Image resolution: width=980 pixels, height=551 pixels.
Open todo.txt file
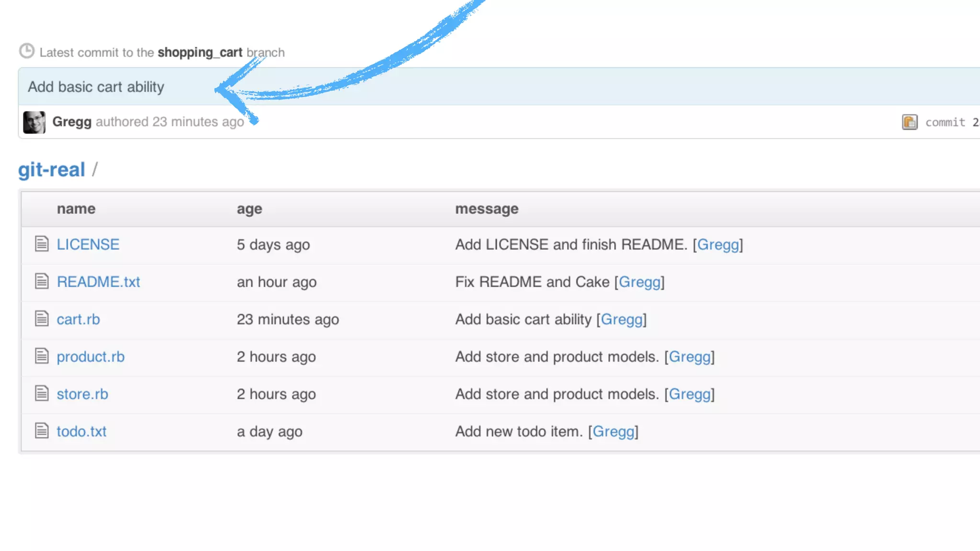[81, 431]
